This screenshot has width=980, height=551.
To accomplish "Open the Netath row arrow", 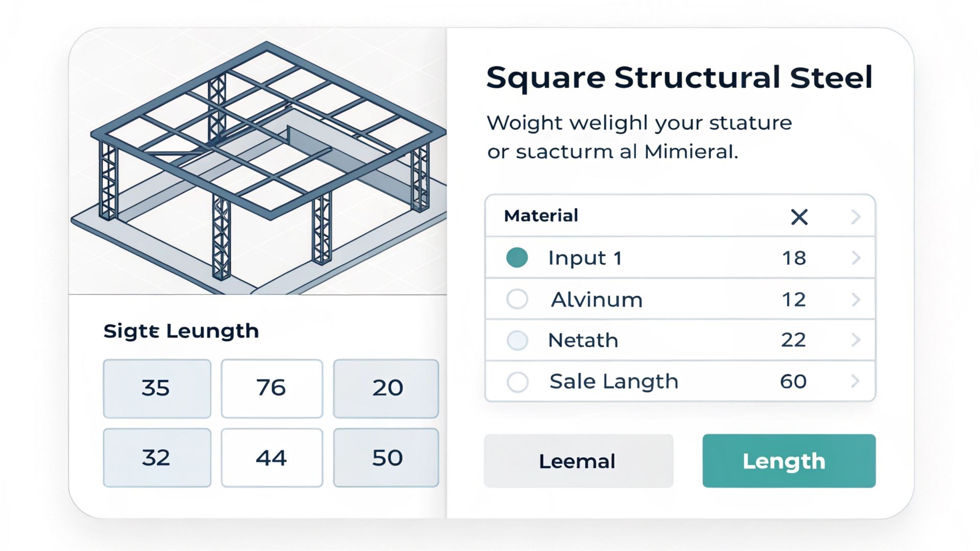I will coord(856,340).
